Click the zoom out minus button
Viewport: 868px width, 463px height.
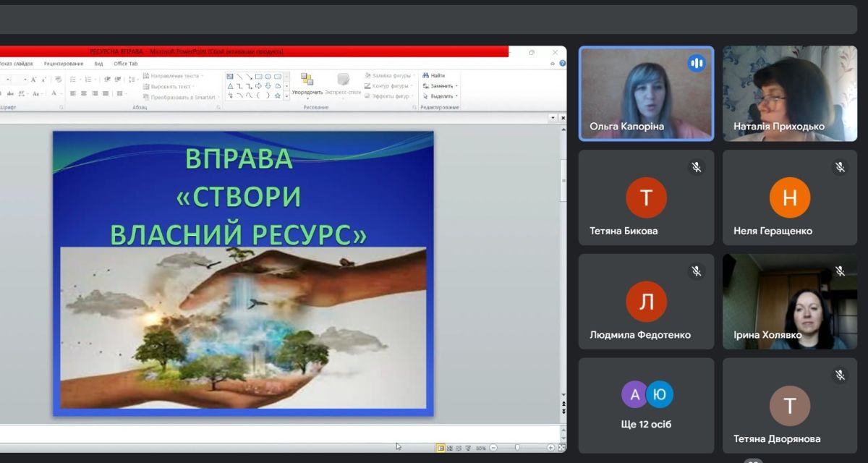click(492, 449)
